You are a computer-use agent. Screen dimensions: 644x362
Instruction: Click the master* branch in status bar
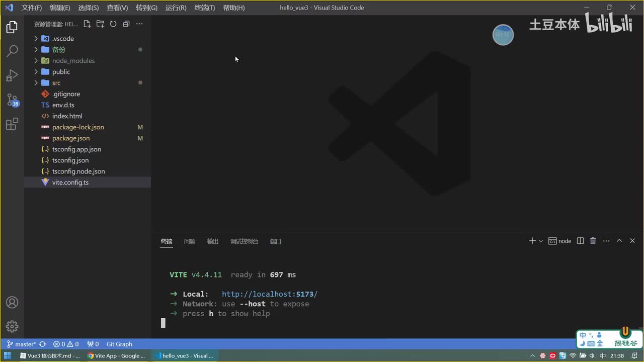21,344
